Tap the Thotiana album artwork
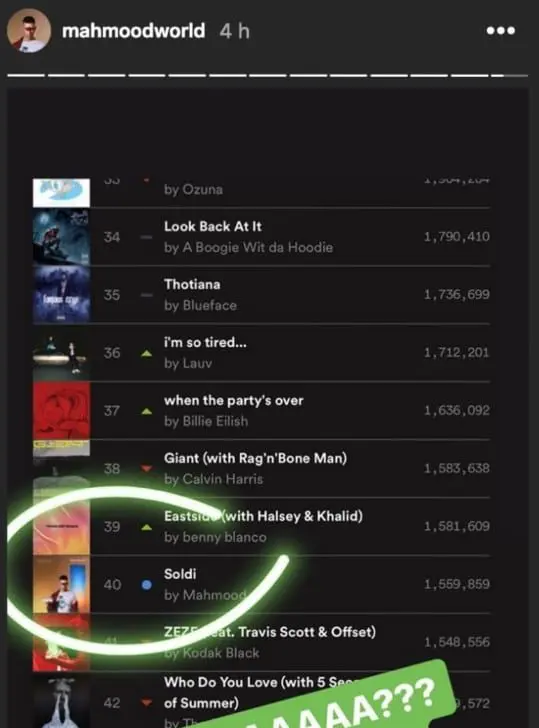 tap(61, 294)
